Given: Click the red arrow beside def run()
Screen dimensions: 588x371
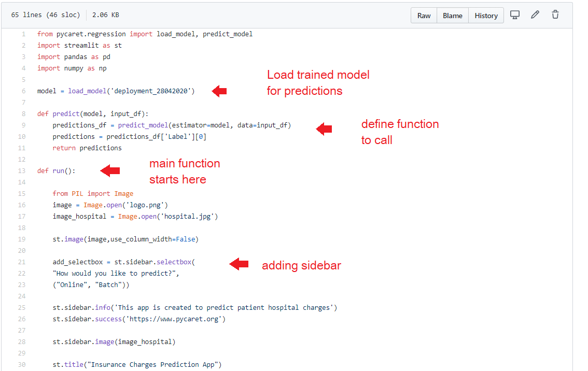Looking at the screenshot, I should (x=110, y=170).
